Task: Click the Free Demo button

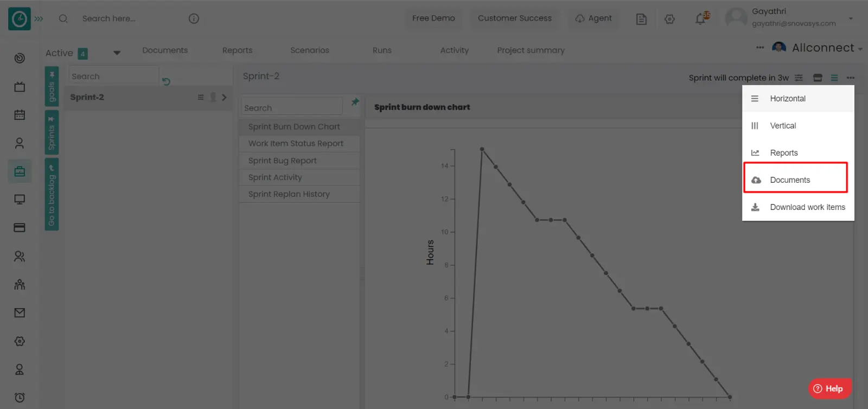Action: (433, 18)
